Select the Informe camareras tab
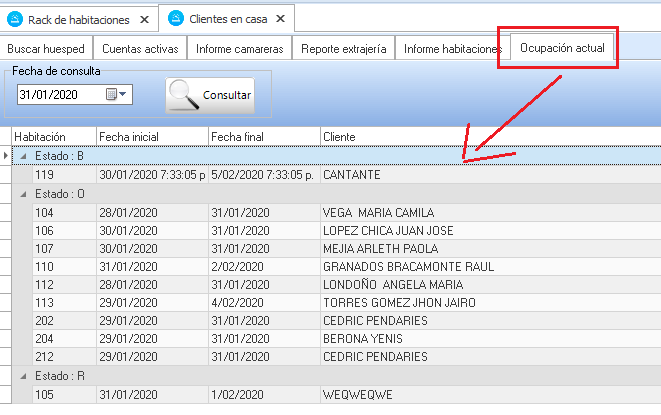Image resolution: width=661 pixels, height=415 pixels. (x=239, y=48)
